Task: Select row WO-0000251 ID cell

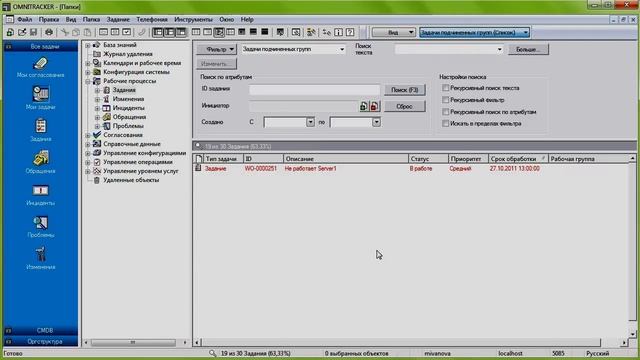Action: pyautogui.click(x=261, y=168)
